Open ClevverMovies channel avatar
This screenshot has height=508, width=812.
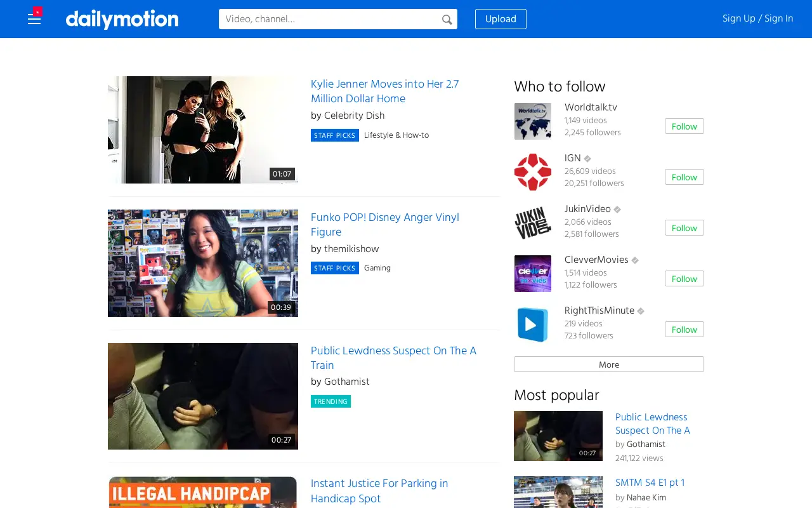click(x=533, y=273)
